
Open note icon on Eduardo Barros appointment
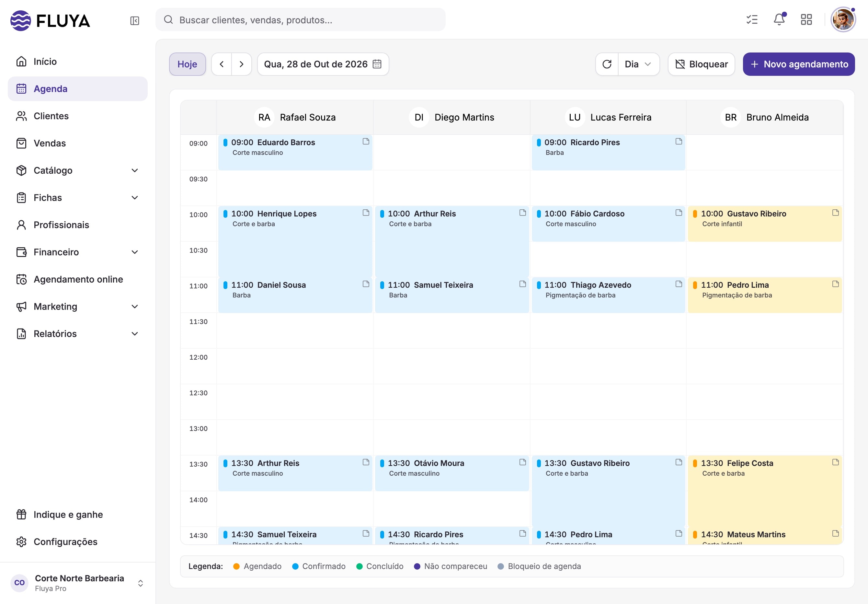tap(366, 142)
